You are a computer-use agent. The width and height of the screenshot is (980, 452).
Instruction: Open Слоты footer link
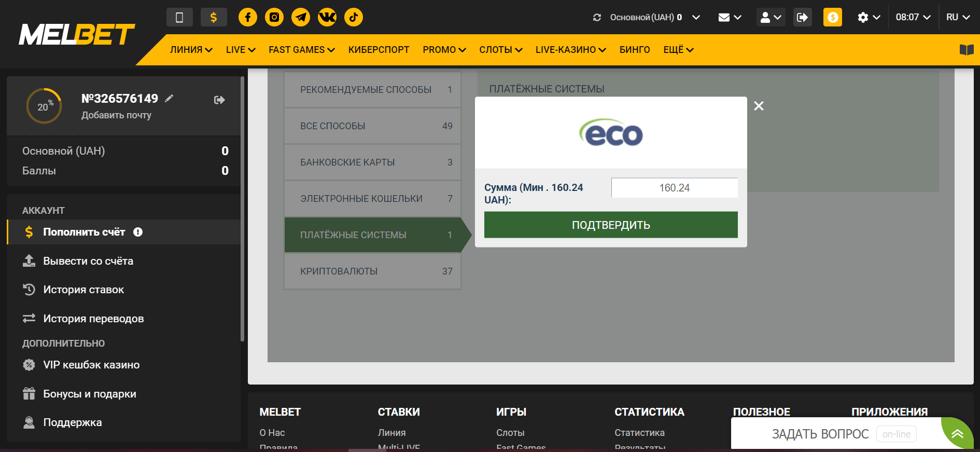tap(510, 433)
